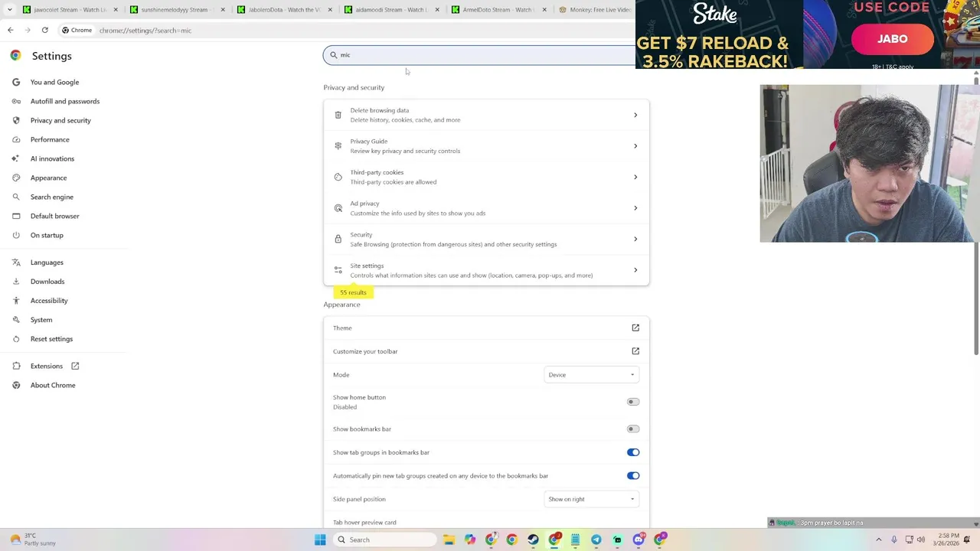The image size is (980, 551).
Task: Click the Downloads arrow icon
Action: point(15,282)
